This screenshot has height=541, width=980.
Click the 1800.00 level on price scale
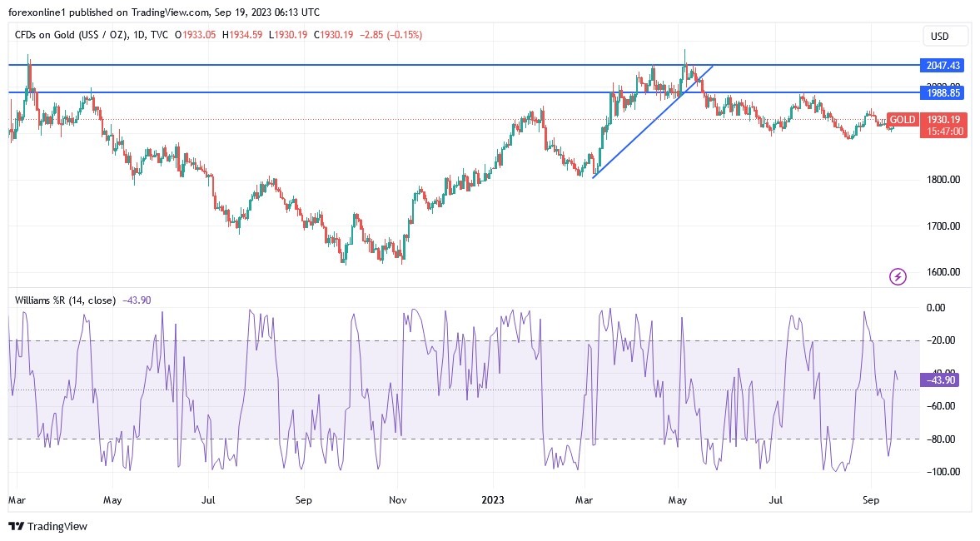tap(943, 180)
